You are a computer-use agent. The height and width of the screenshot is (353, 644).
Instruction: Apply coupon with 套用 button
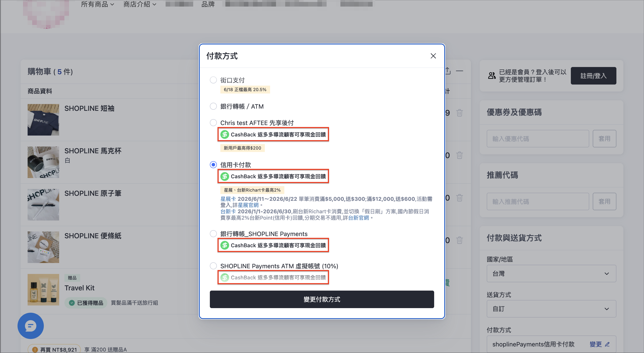604,138
